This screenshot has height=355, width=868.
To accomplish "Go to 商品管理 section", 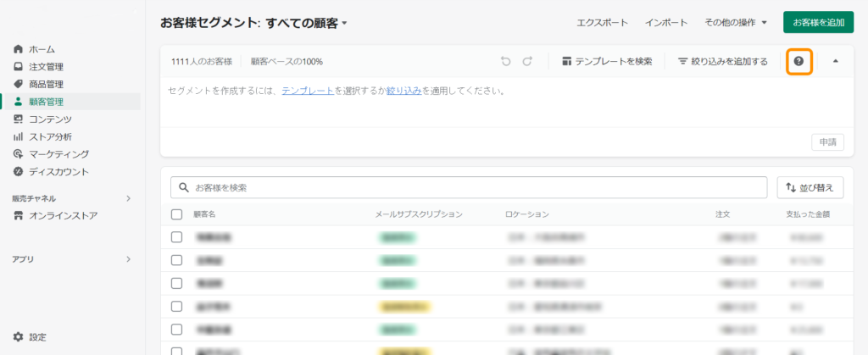I will click(x=46, y=84).
